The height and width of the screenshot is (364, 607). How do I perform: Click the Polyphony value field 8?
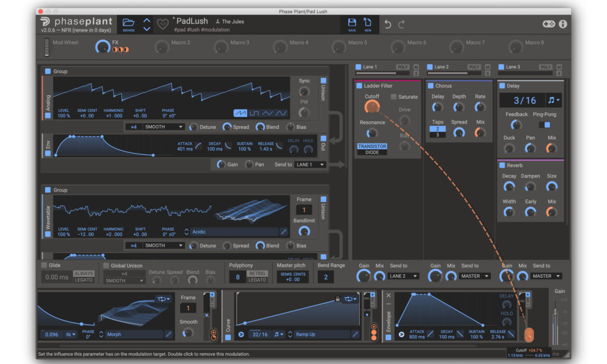(x=237, y=277)
